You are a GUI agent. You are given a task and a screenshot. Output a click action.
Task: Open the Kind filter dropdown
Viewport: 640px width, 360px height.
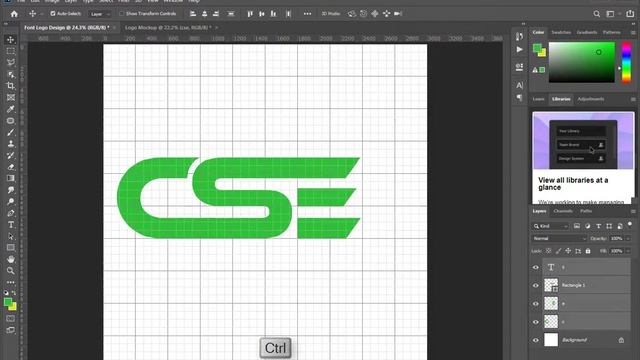coord(550,226)
